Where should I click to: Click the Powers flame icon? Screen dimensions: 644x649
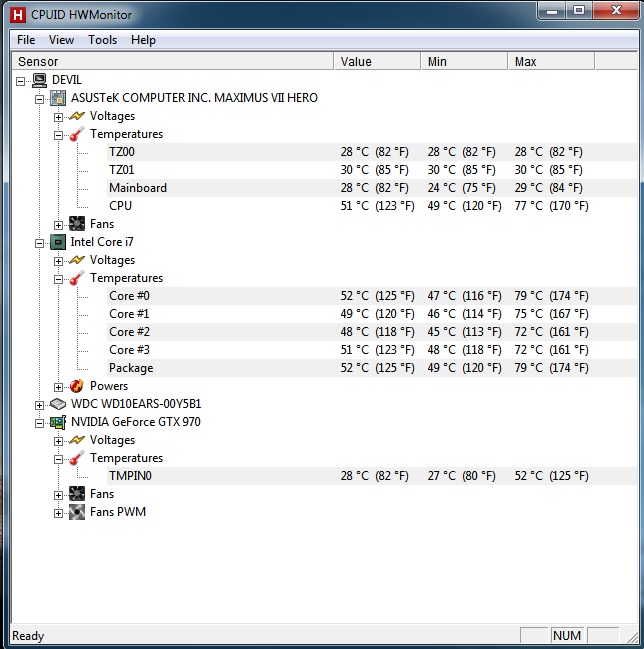click(x=77, y=386)
